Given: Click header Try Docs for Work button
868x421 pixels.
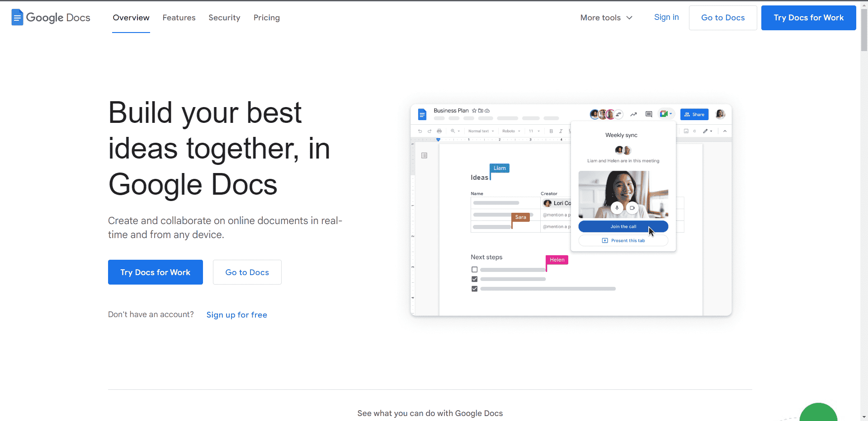Looking at the screenshot, I should pos(809,18).
